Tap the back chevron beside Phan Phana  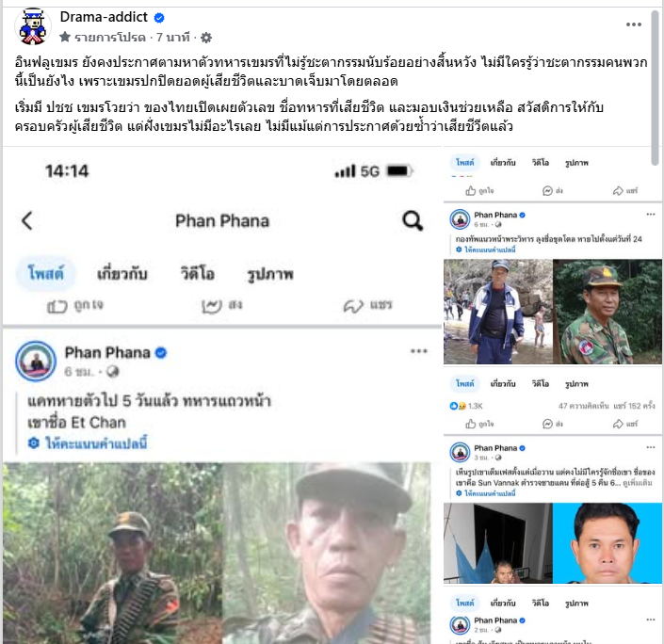pos(27,220)
